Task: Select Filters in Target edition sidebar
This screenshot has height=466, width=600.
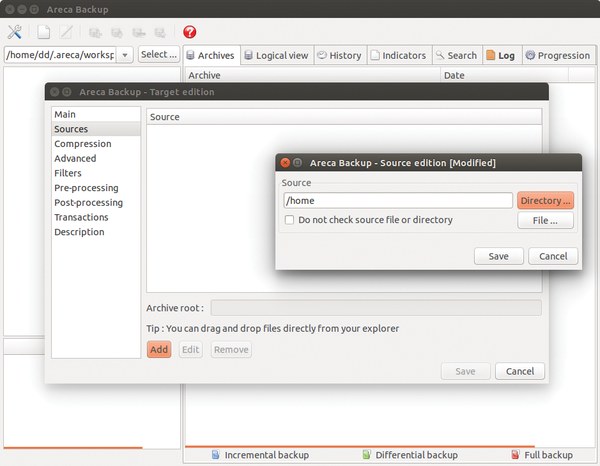Action: coord(96,173)
